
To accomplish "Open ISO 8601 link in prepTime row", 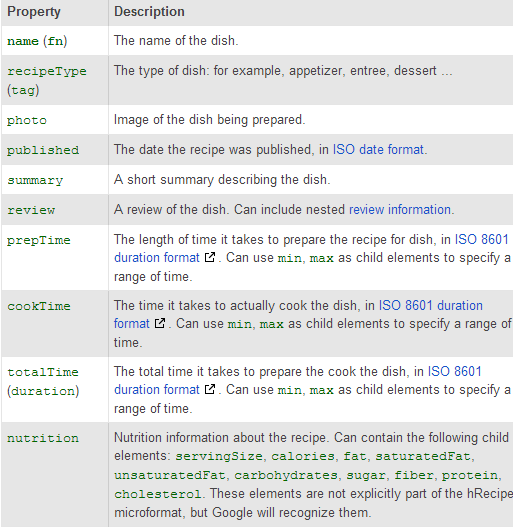I will pos(481,240).
